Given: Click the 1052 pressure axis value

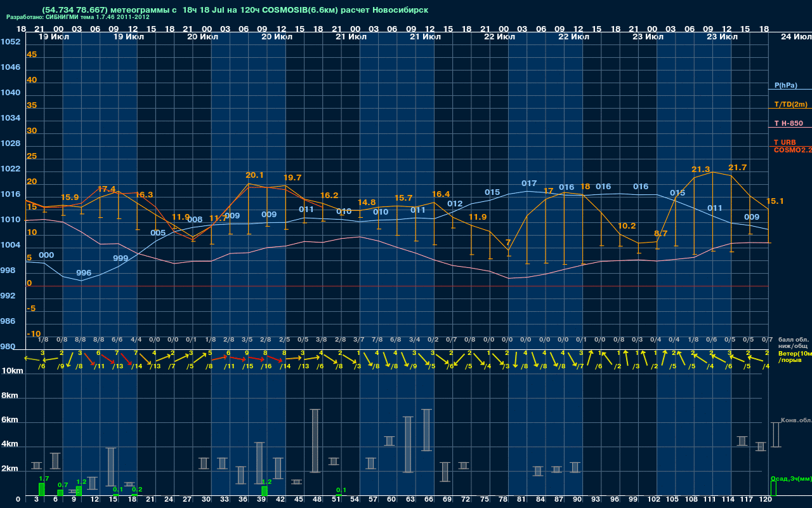Looking at the screenshot, I should [10, 42].
